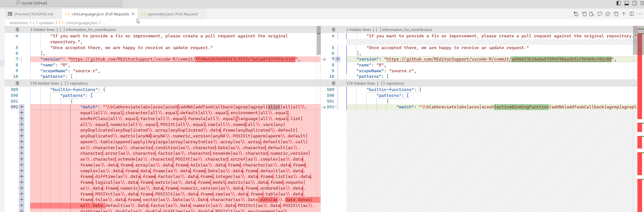This screenshot has height=212, width=644.
Task: Toggle the bottom panel layout icon
Action: [x=627, y=3]
